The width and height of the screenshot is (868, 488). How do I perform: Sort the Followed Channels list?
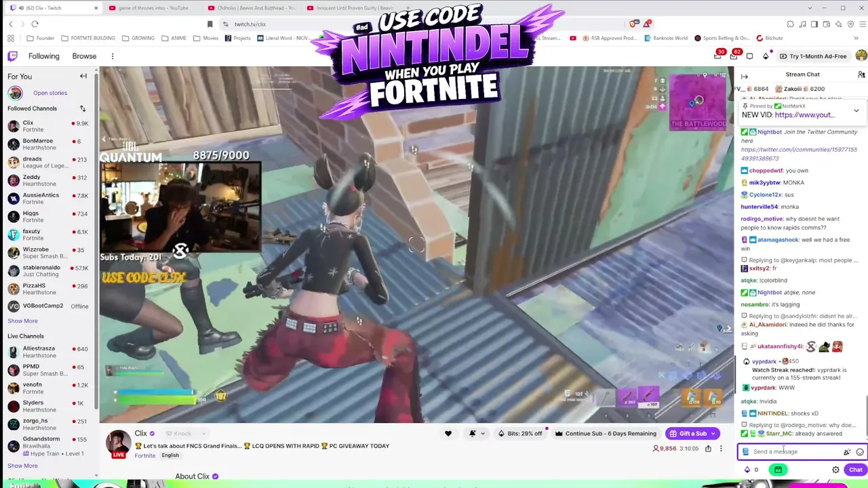pos(83,108)
